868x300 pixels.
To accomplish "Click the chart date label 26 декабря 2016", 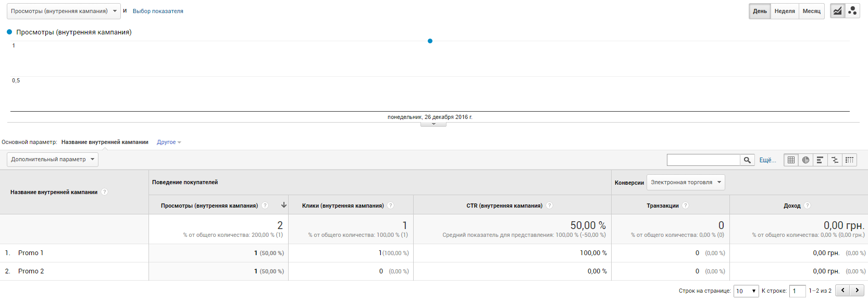I will [430, 117].
